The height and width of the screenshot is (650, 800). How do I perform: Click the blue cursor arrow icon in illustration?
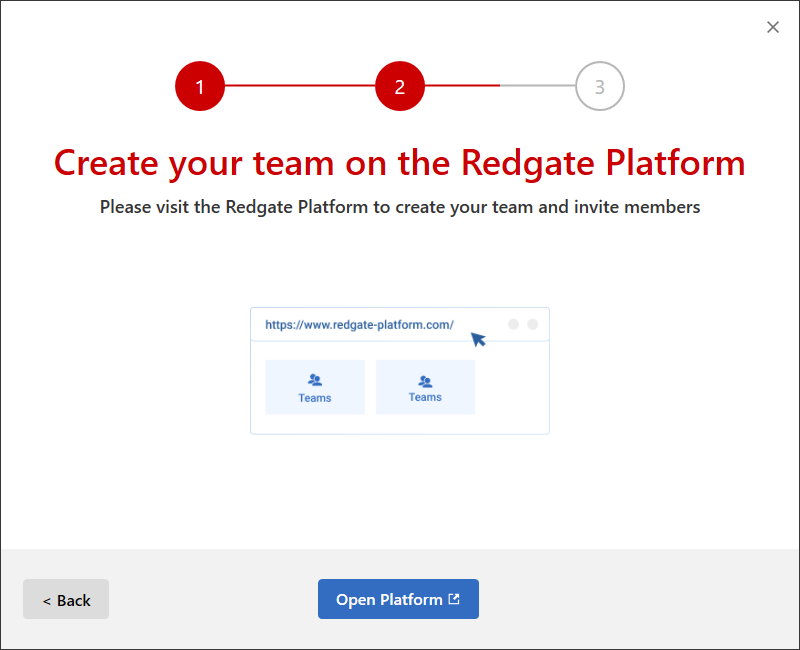[x=478, y=339]
